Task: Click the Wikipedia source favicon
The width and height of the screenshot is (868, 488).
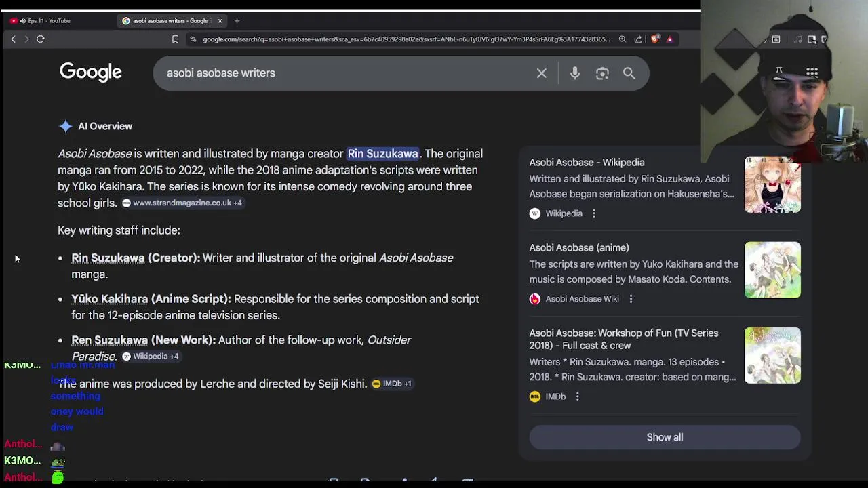Action: (x=535, y=213)
